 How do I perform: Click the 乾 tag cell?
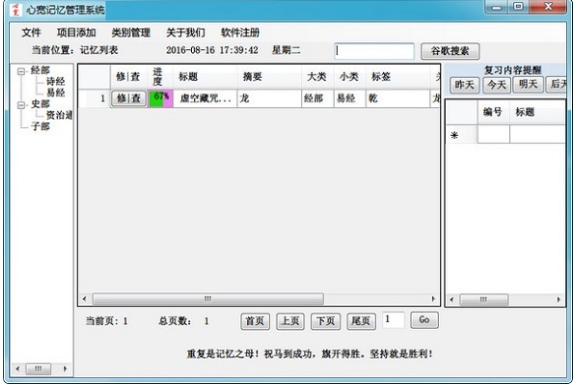(397, 98)
